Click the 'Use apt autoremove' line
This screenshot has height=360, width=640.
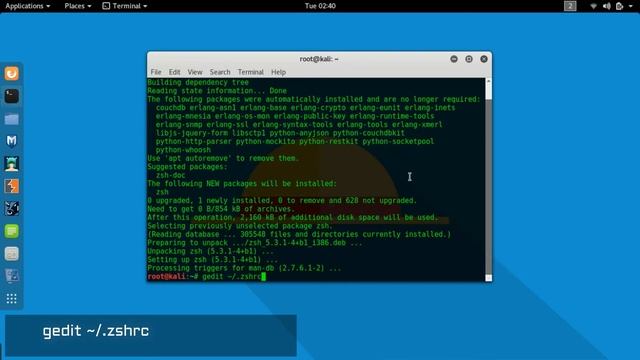click(223, 158)
